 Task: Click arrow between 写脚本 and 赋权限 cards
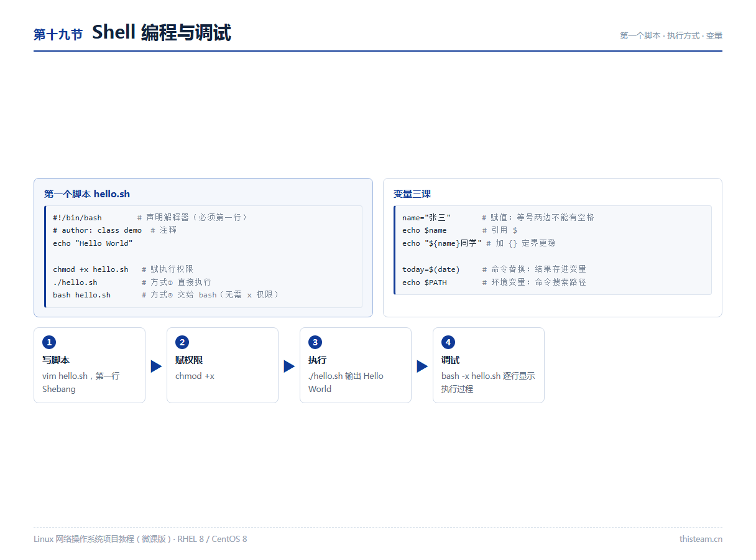156,366
